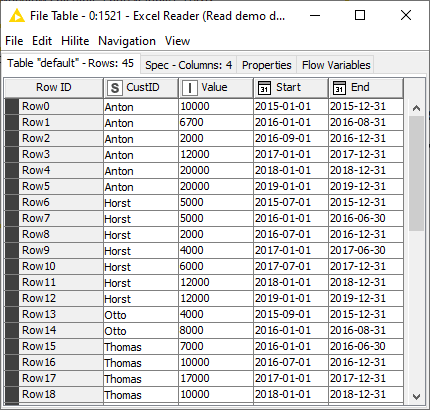Select the Row14 row header

[x=54, y=331]
